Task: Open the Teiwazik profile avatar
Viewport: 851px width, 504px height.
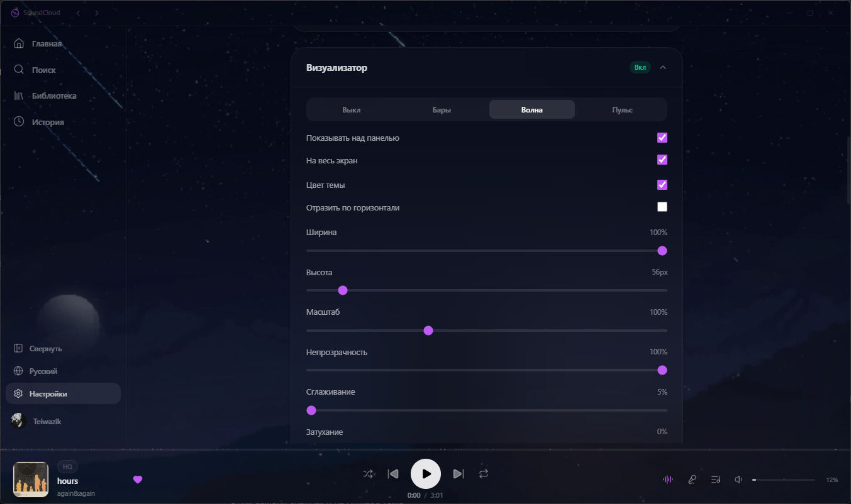Action: 18,421
